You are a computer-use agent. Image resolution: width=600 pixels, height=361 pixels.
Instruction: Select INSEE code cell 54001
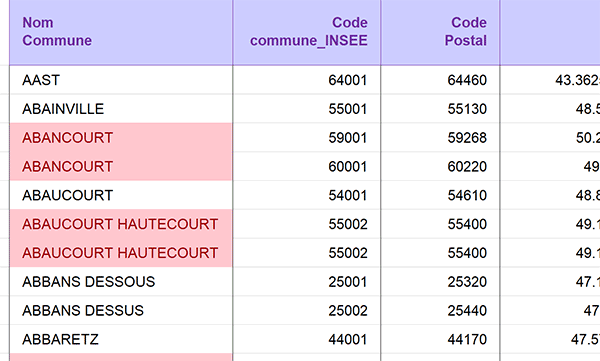click(x=307, y=195)
